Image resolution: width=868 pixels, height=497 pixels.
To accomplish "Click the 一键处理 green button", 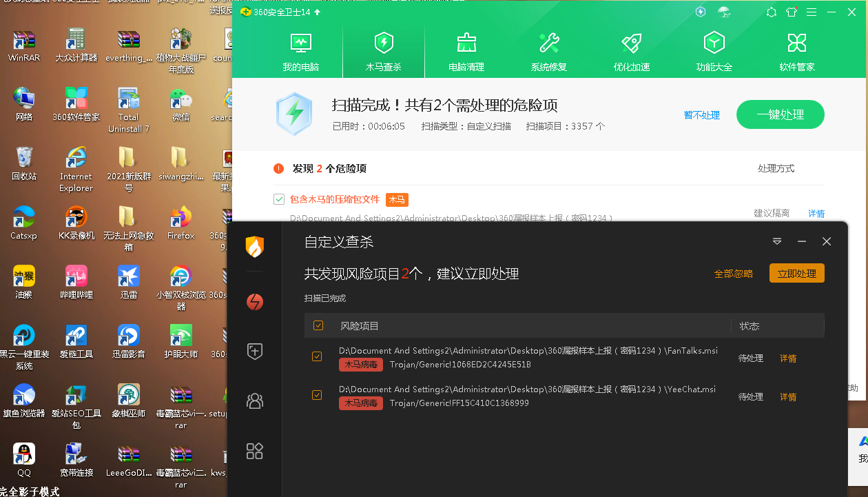I will pos(781,114).
